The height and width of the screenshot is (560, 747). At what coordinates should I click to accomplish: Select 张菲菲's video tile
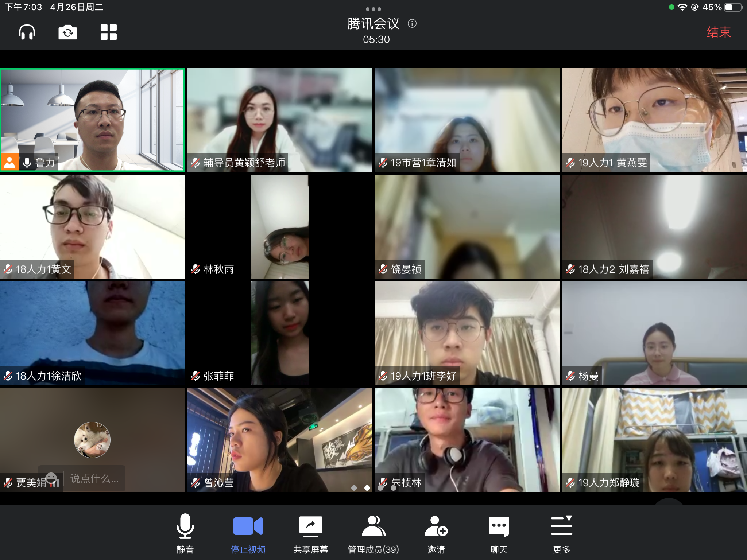(x=280, y=333)
